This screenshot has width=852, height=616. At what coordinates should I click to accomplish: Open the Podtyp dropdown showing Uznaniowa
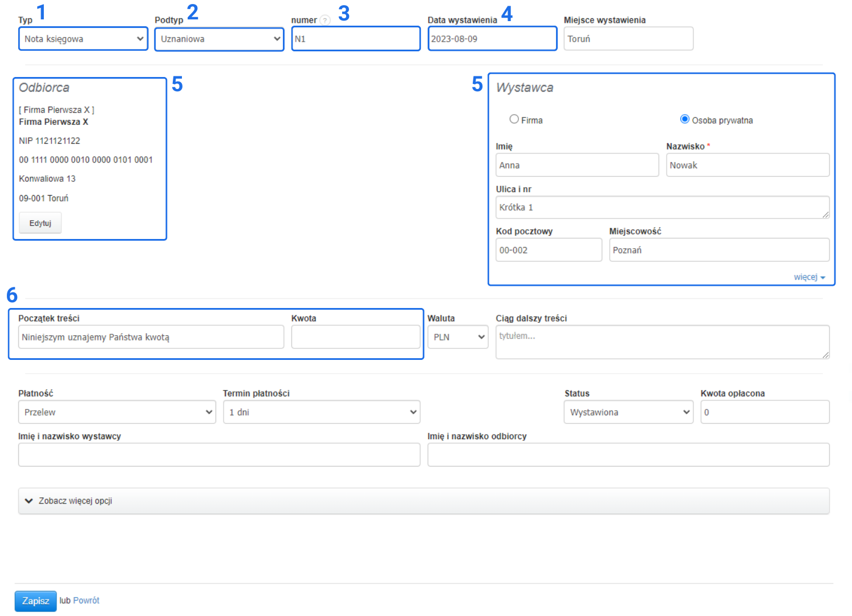point(220,39)
